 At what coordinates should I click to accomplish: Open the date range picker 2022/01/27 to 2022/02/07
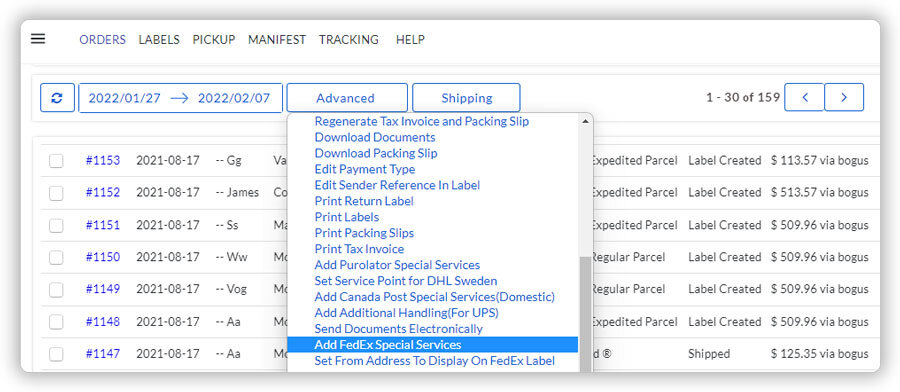pos(180,98)
